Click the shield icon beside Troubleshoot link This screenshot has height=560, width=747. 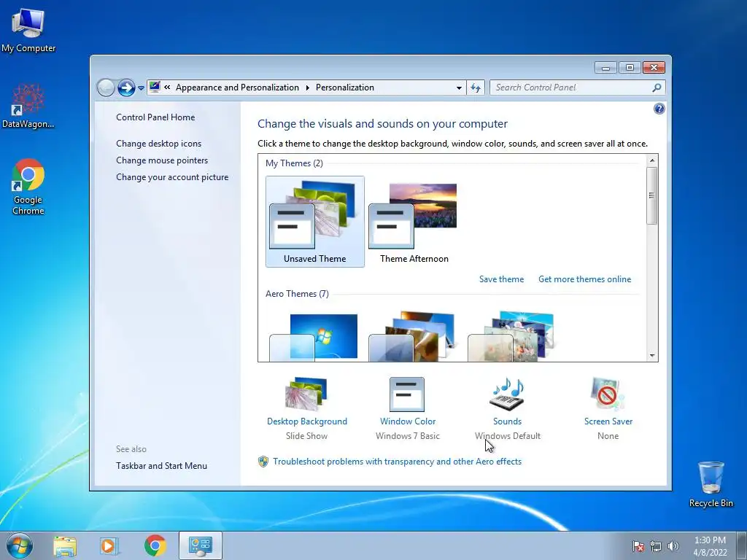(263, 462)
